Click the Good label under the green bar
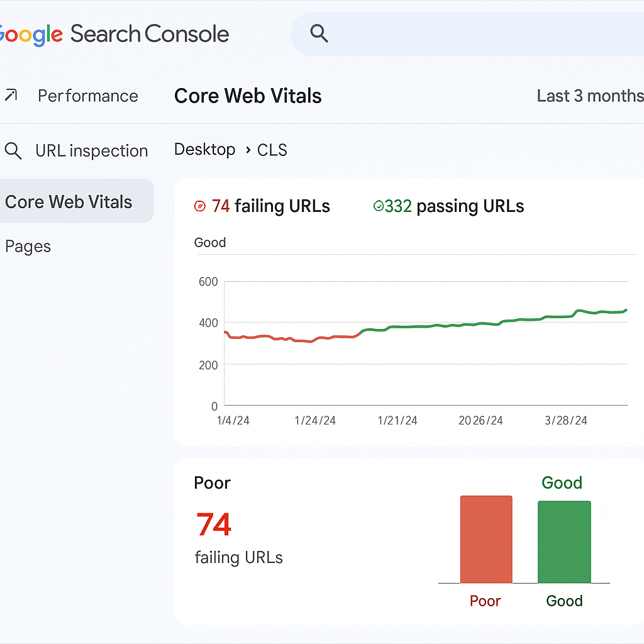Screen dimensions: 644x644 coord(564,601)
